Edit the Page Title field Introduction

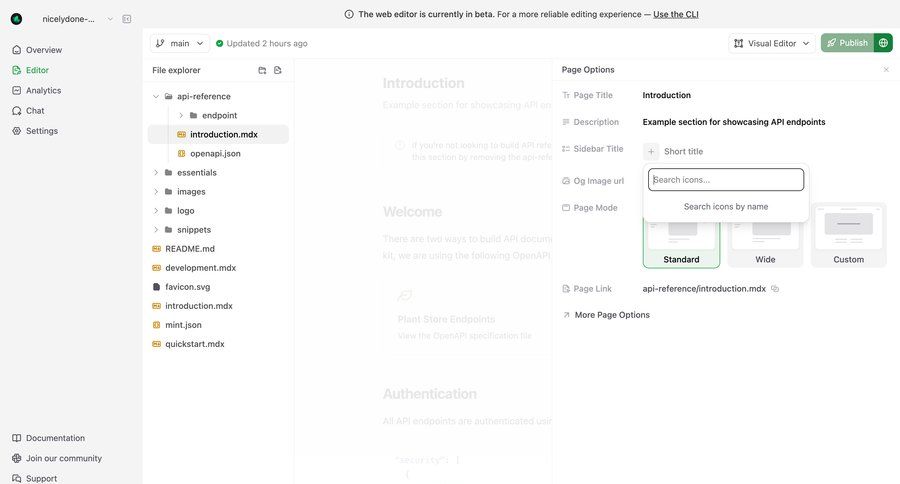pos(666,95)
